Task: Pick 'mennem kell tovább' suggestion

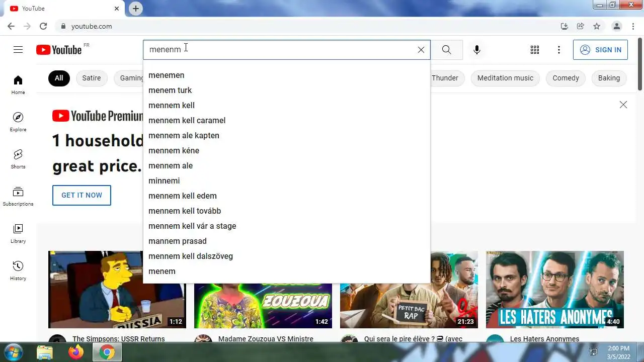Action: [x=287, y=211]
